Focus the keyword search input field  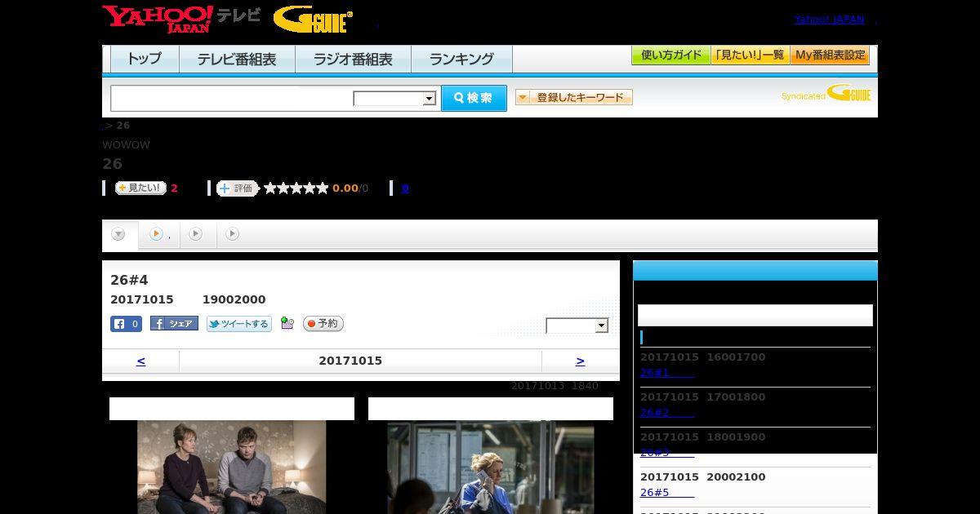[x=232, y=98]
